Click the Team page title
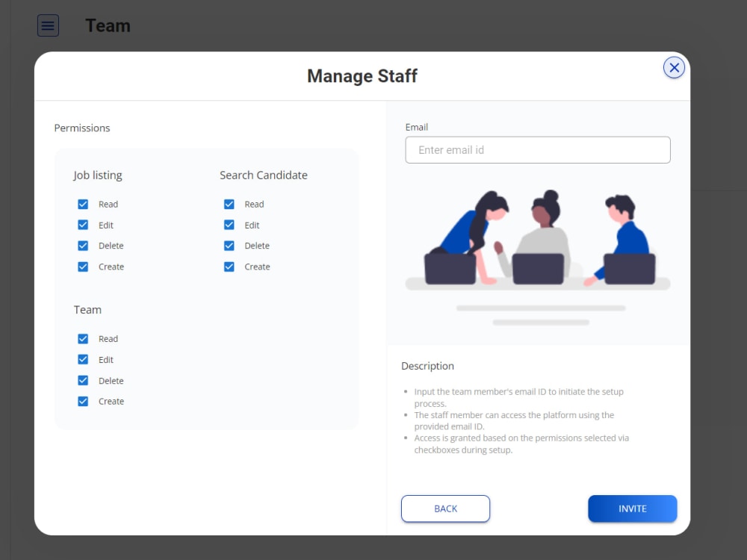Image resolution: width=747 pixels, height=560 pixels. tap(108, 25)
